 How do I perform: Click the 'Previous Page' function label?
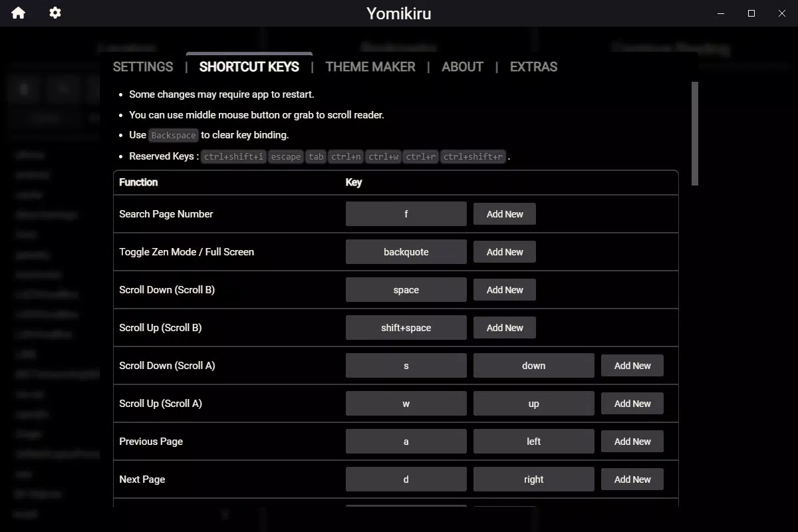(x=151, y=442)
